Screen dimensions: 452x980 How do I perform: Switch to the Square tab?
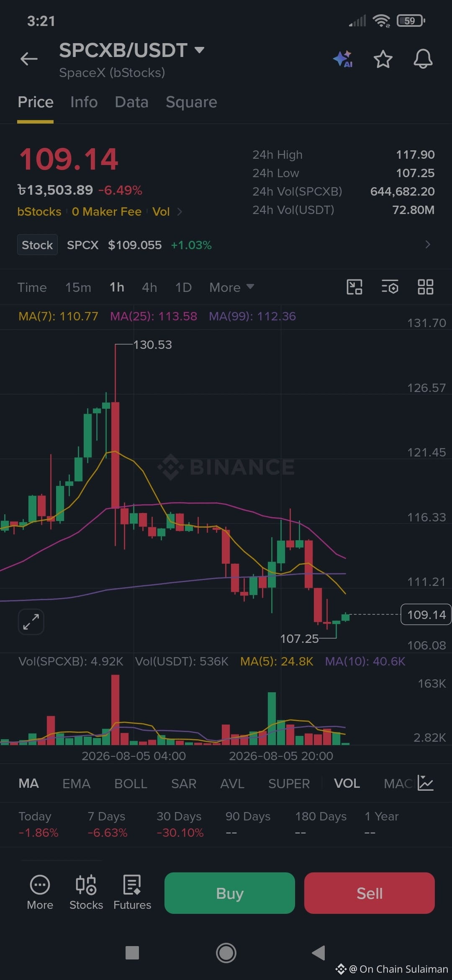tap(192, 102)
